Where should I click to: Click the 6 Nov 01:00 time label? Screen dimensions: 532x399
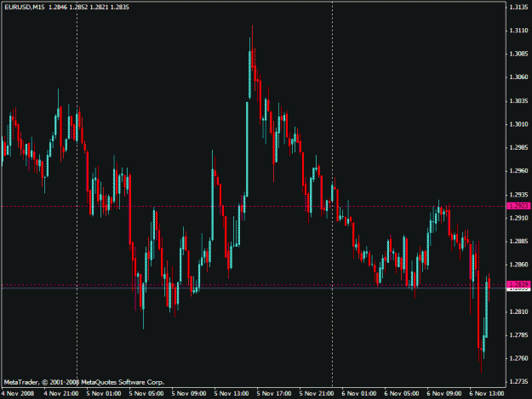click(359, 394)
